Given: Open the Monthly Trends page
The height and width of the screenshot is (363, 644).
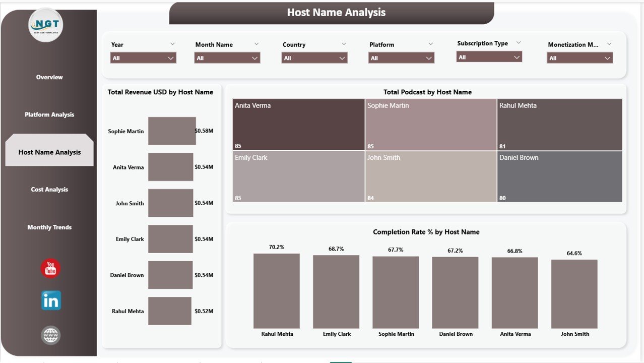Looking at the screenshot, I should point(49,227).
